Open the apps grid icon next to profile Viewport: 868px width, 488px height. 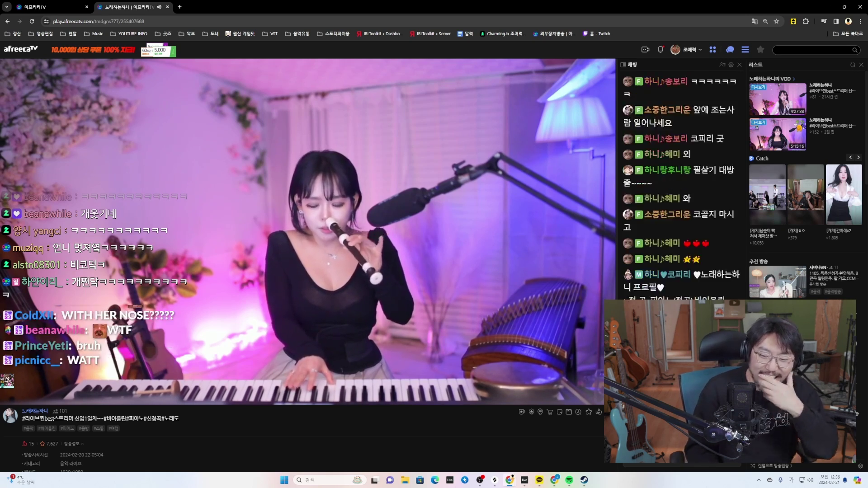pos(713,50)
